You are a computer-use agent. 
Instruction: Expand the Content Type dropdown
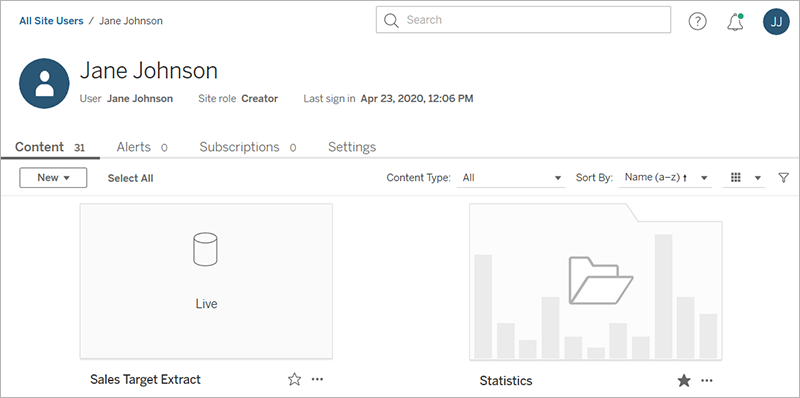511,178
